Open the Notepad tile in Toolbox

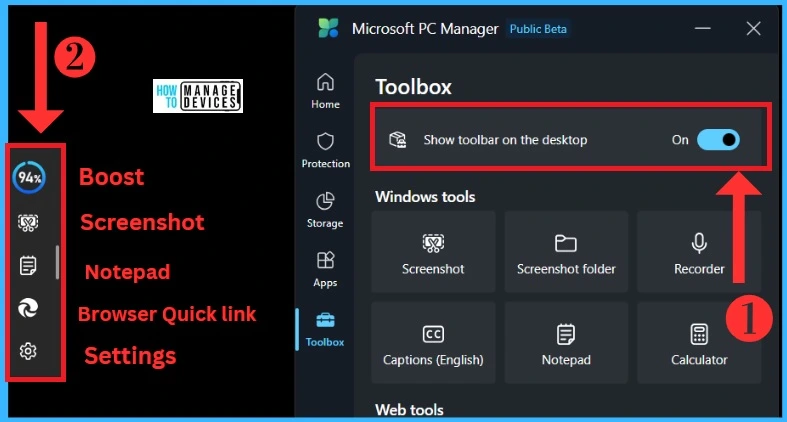(x=566, y=343)
